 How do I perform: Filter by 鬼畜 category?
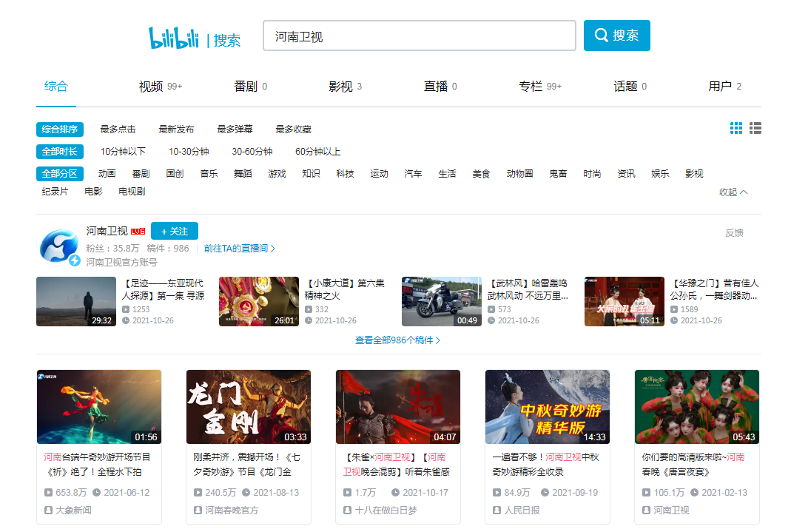coord(558,173)
